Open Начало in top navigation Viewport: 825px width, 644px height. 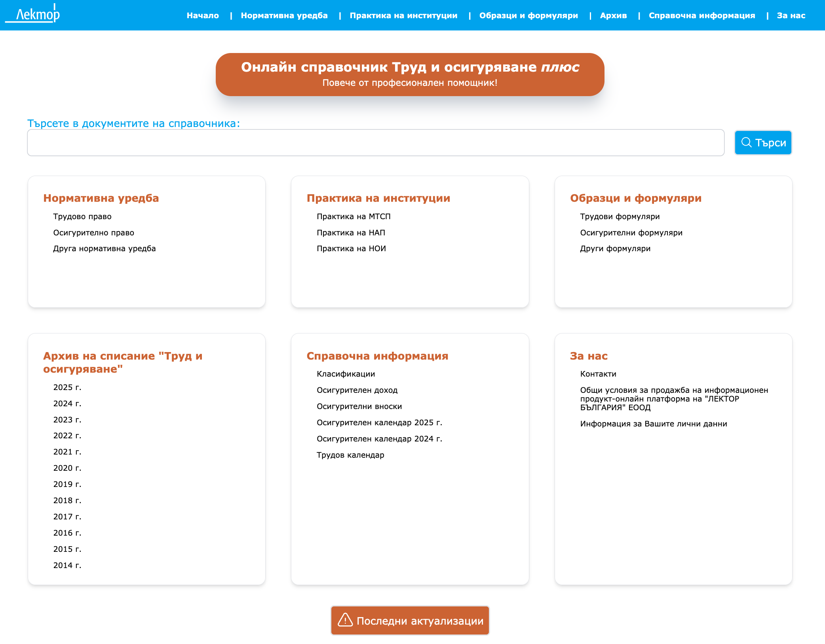(x=203, y=15)
